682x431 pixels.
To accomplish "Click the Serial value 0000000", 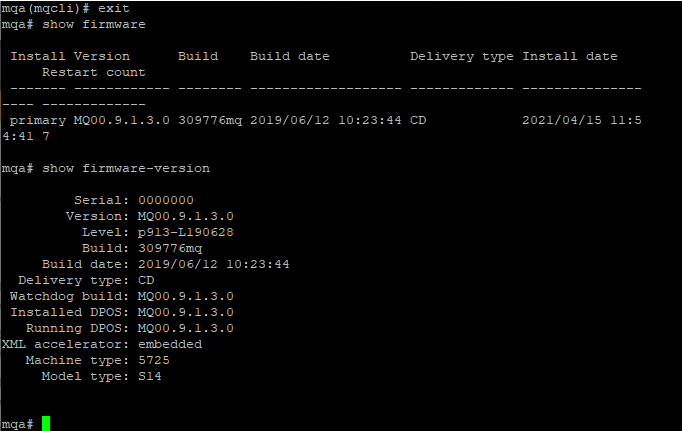I will tap(166, 200).
